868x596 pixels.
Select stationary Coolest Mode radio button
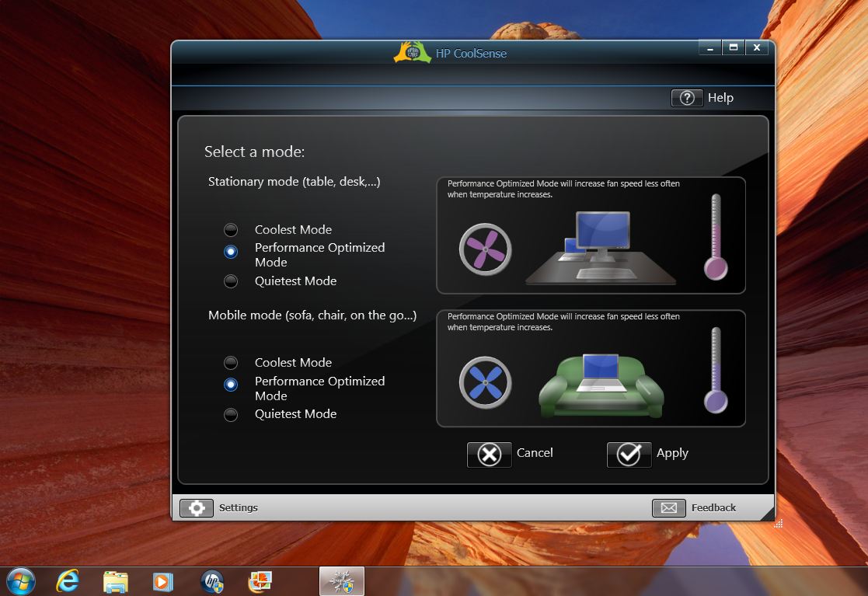coord(231,230)
